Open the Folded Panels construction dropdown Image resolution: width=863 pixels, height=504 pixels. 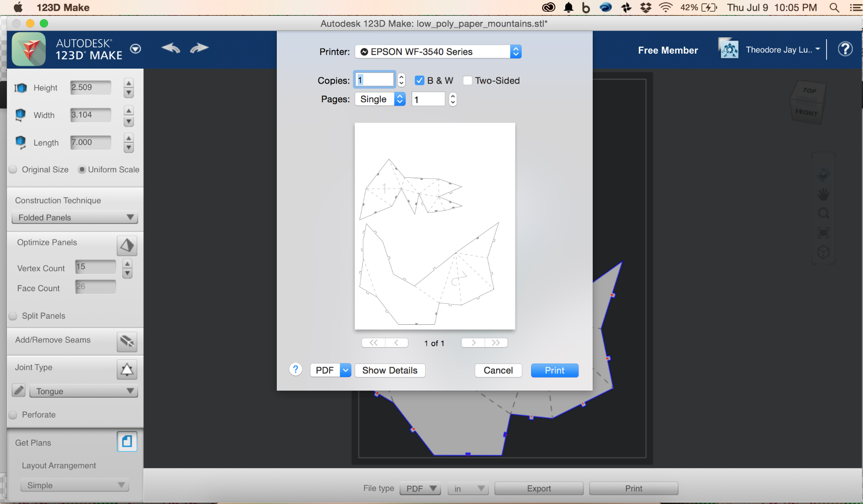(74, 217)
